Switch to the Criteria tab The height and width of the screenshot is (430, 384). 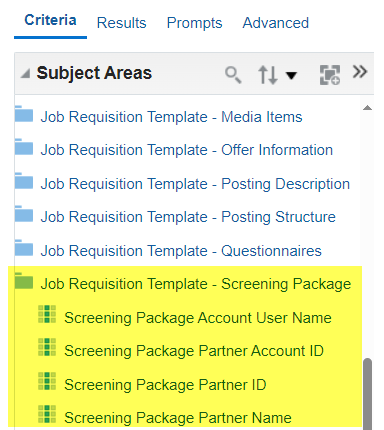pyautogui.click(x=50, y=20)
